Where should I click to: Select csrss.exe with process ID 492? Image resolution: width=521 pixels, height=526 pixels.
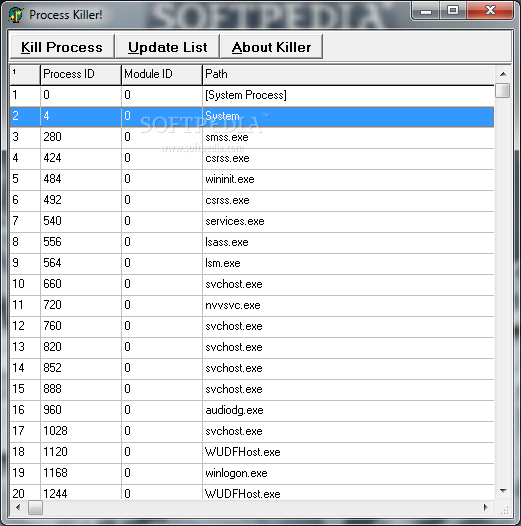pos(252,200)
